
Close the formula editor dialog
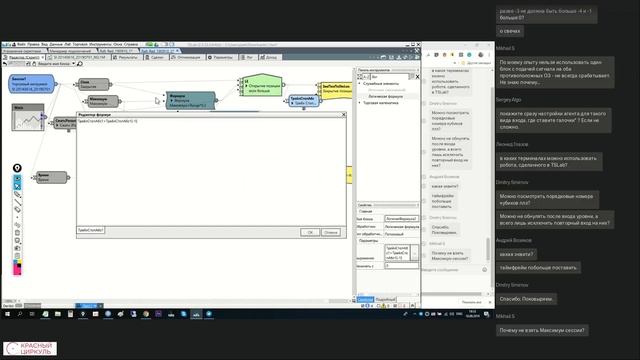pyautogui.click(x=343, y=115)
